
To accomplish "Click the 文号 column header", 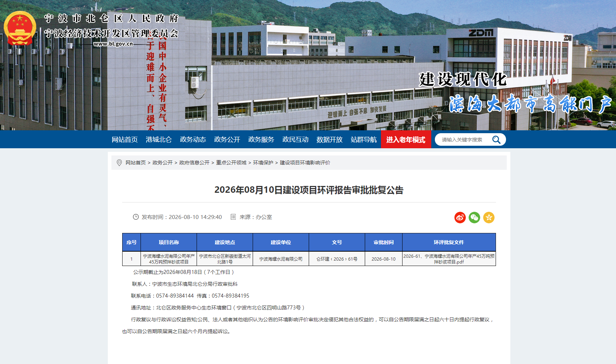I will [x=337, y=242].
